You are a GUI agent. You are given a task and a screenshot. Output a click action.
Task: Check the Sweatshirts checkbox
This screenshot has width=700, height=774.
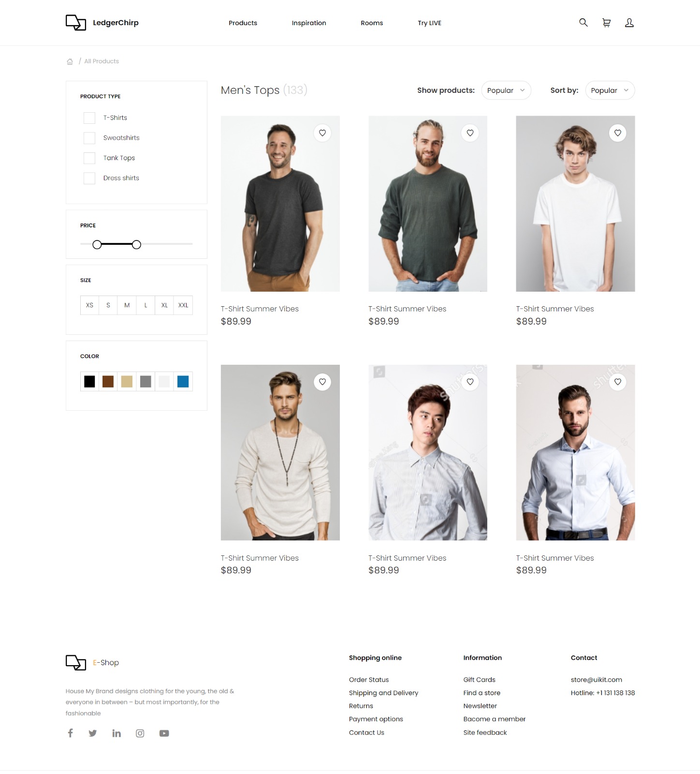(x=89, y=138)
